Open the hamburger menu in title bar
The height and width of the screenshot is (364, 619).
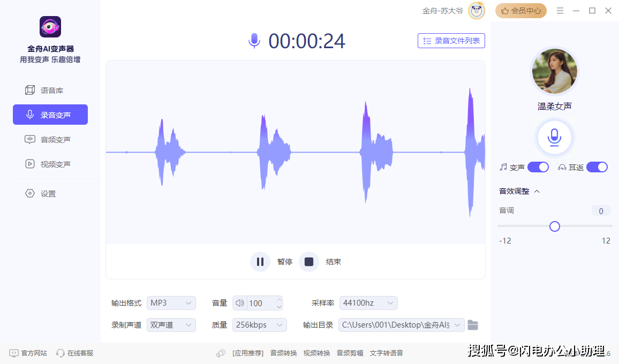(x=560, y=11)
